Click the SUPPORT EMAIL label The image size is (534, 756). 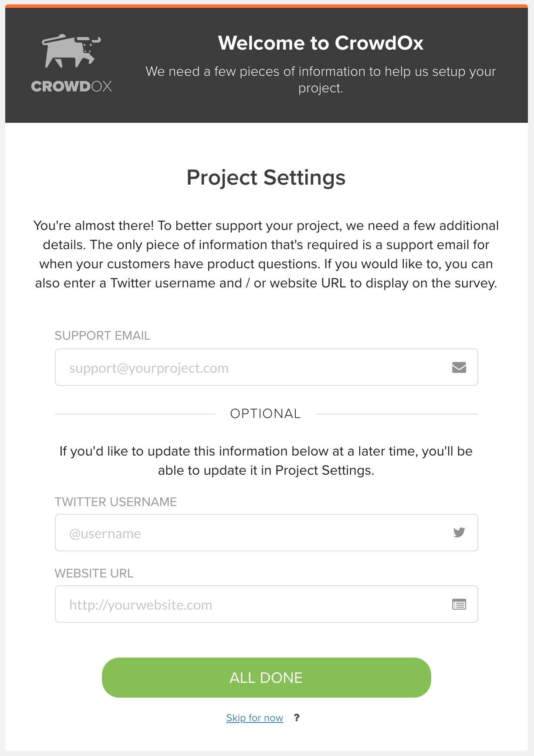(102, 336)
